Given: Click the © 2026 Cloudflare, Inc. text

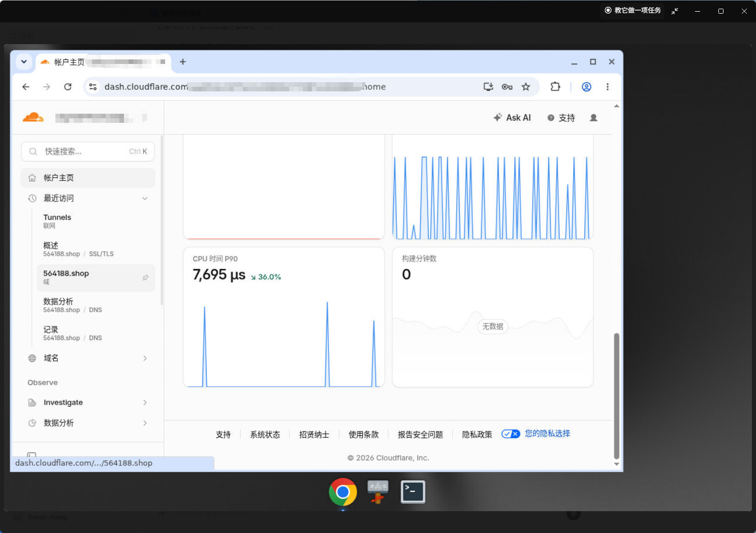Looking at the screenshot, I should tap(388, 458).
